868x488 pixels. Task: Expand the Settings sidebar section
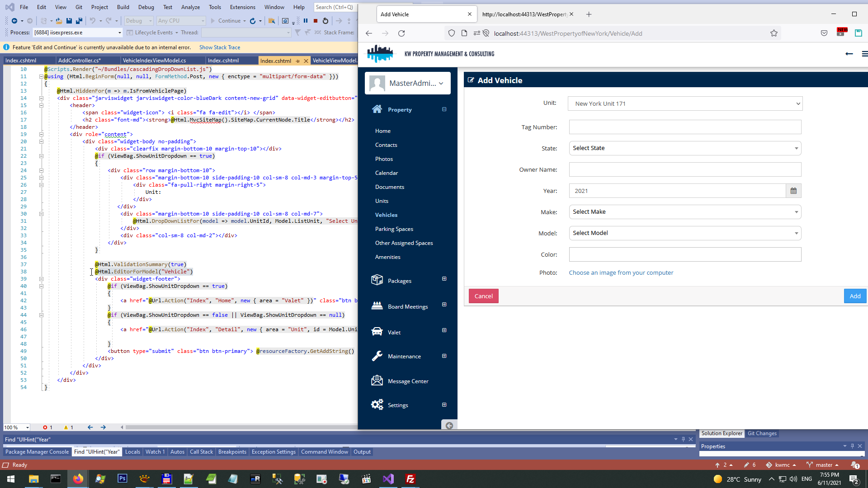pyautogui.click(x=444, y=405)
